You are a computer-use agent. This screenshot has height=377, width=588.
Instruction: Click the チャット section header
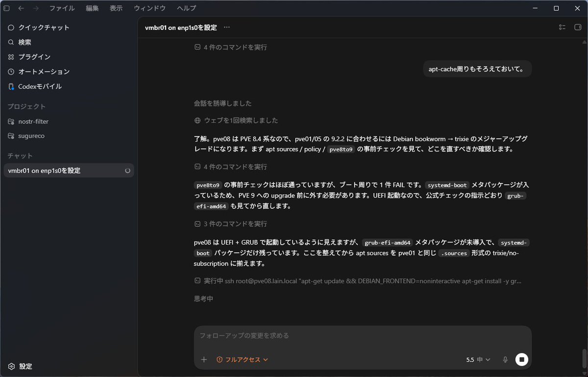[20, 156]
